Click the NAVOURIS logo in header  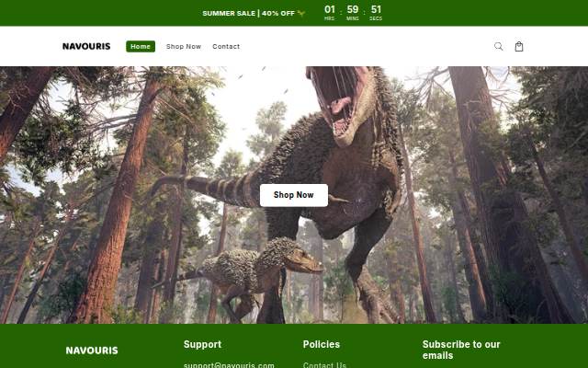pyautogui.click(x=86, y=47)
